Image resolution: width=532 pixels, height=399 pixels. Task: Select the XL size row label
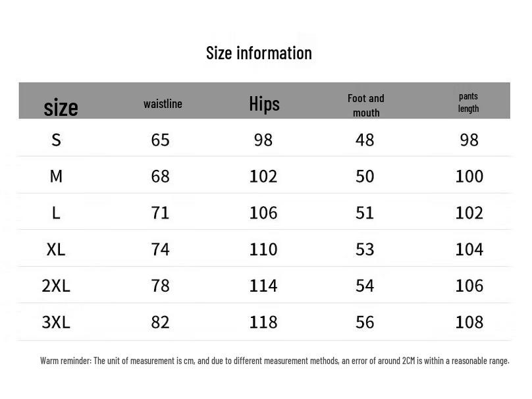[56, 249]
